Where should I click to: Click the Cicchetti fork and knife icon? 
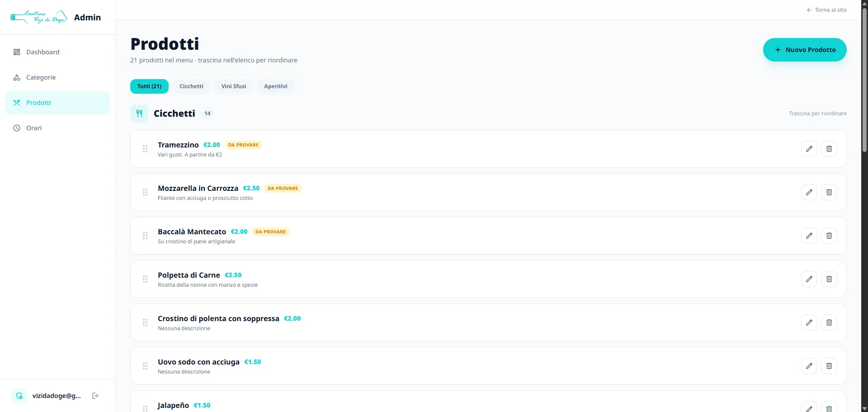139,114
